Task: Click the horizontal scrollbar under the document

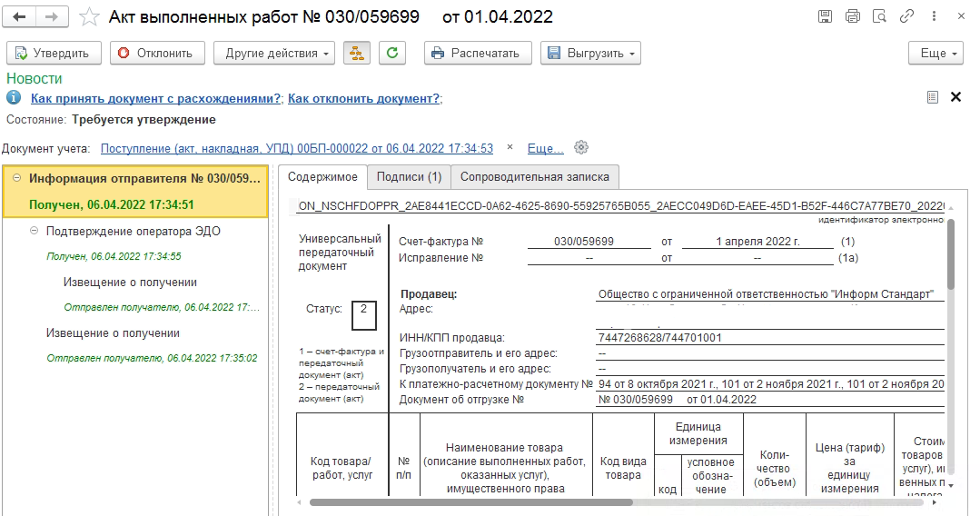Action: (x=470, y=501)
